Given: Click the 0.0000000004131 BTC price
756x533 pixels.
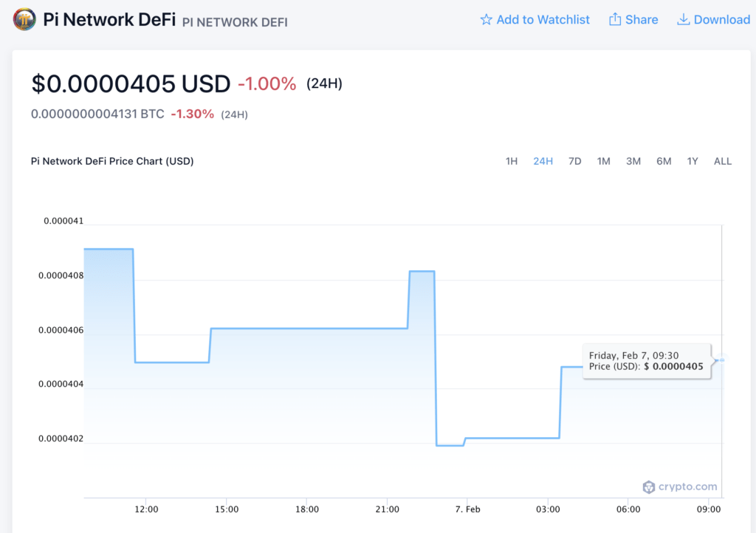Looking at the screenshot, I should pos(97,114).
